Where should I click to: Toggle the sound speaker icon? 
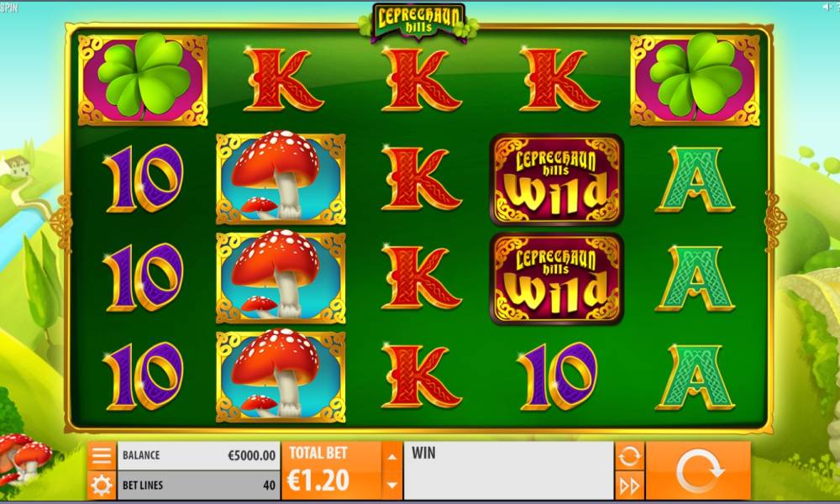[831, 7]
